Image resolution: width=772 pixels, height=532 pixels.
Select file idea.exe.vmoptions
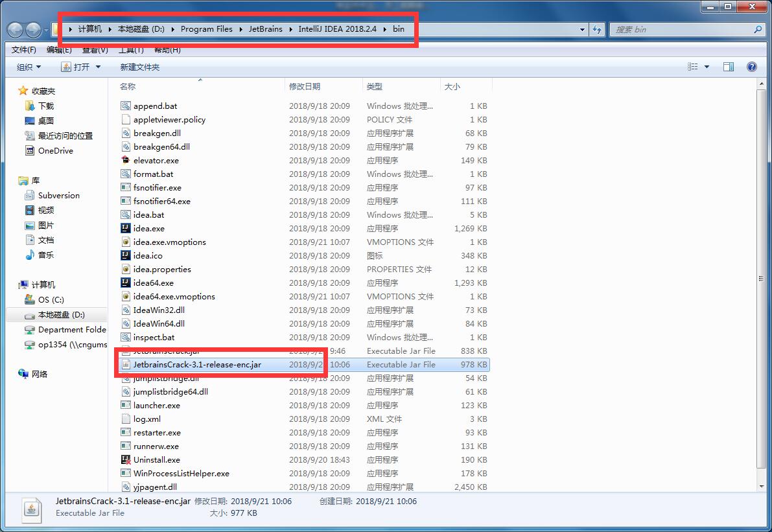(169, 242)
